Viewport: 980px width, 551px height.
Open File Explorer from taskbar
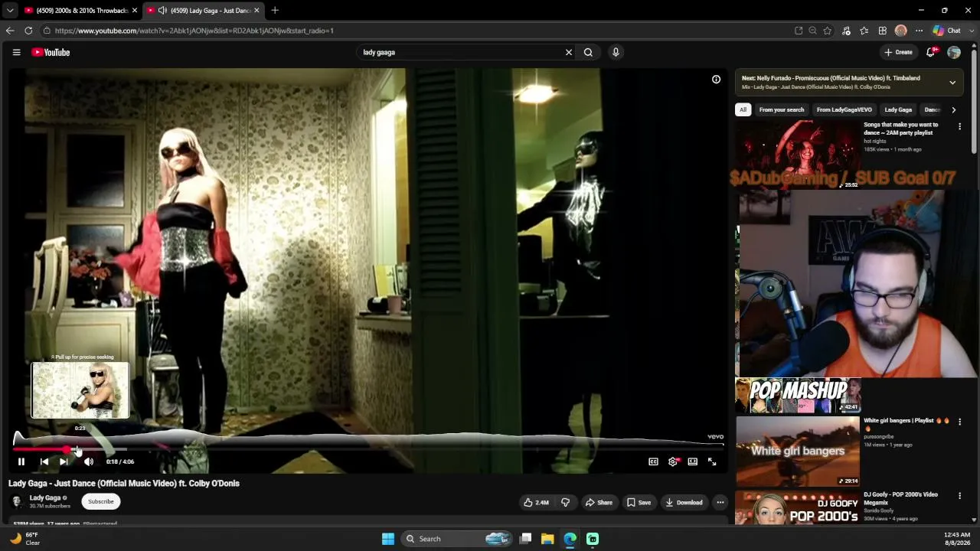pyautogui.click(x=547, y=539)
